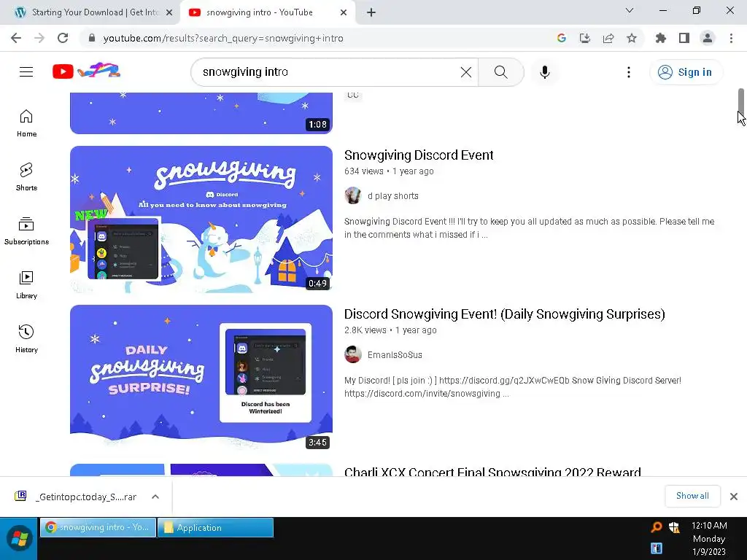Click the 1:08 video thumbnail
The width and height of the screenshot is (747, 560).
(201, 113)
